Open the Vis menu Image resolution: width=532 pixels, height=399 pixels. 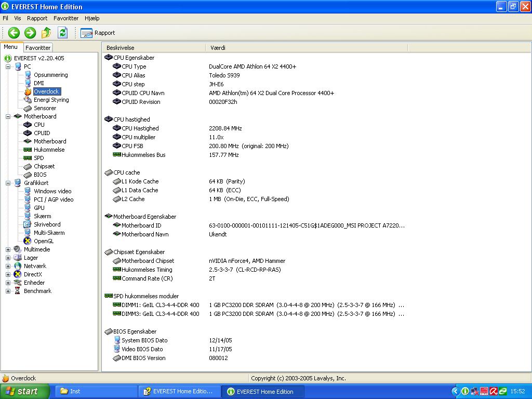(17, 18)
